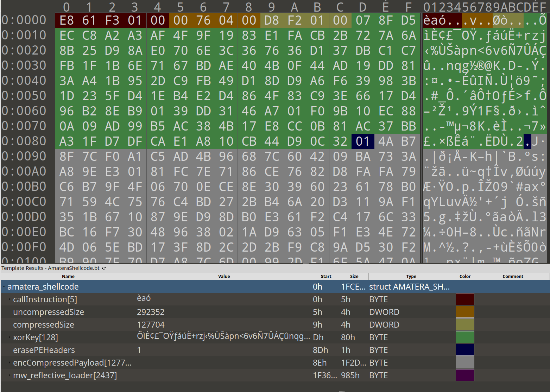
Task: Select last byte D5 in row 0:0000
Action: pos(408,20)
